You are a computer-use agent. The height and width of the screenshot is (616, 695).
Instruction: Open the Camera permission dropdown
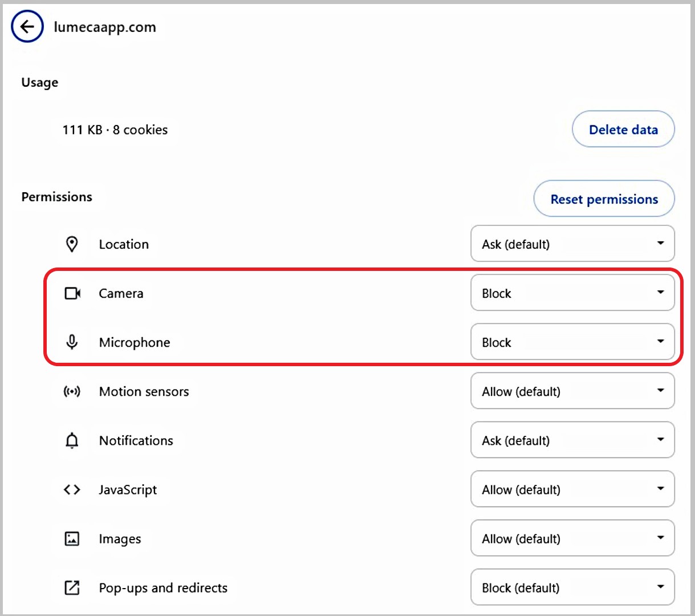point(572,293)
